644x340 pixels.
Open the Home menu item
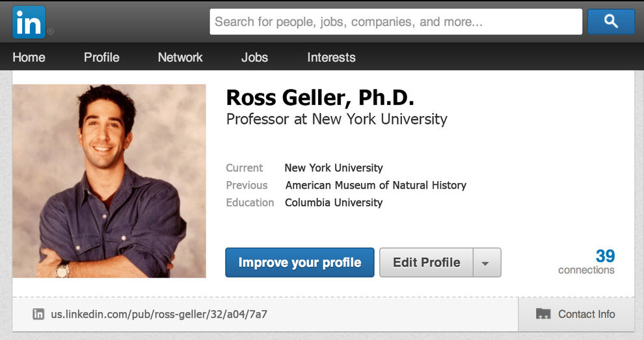[x=29, y=57]
